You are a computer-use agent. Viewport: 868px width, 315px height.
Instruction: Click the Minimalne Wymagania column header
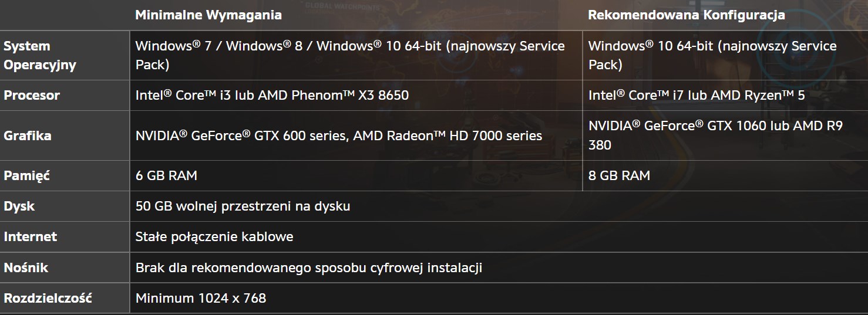click(208, 15)
